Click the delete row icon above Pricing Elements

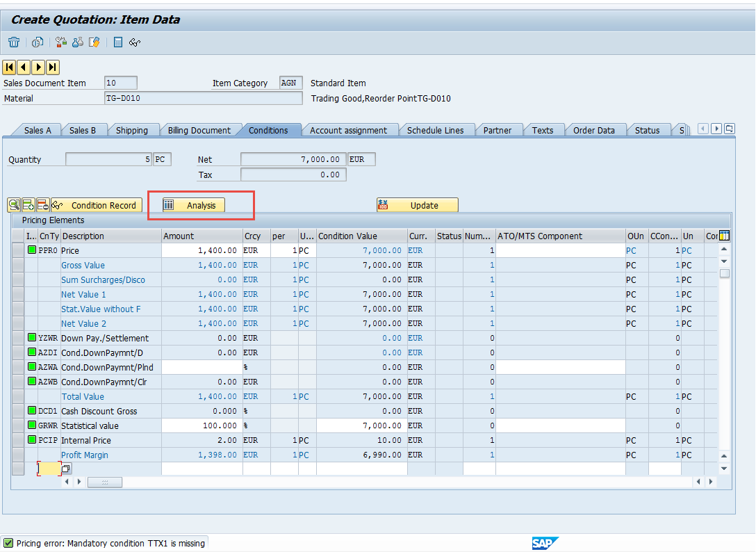43,205
